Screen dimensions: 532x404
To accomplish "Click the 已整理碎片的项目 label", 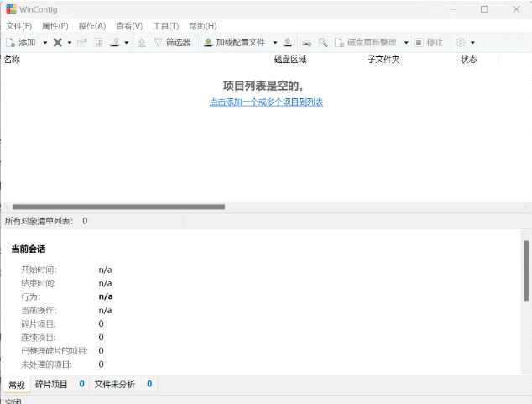I will tap(55, 351).
